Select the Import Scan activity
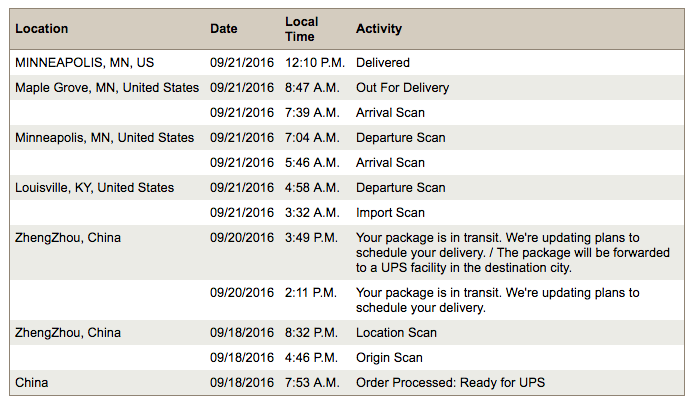The height and width of the screenshot is (401, 693). pyautogui.click(x=390, y=213)
